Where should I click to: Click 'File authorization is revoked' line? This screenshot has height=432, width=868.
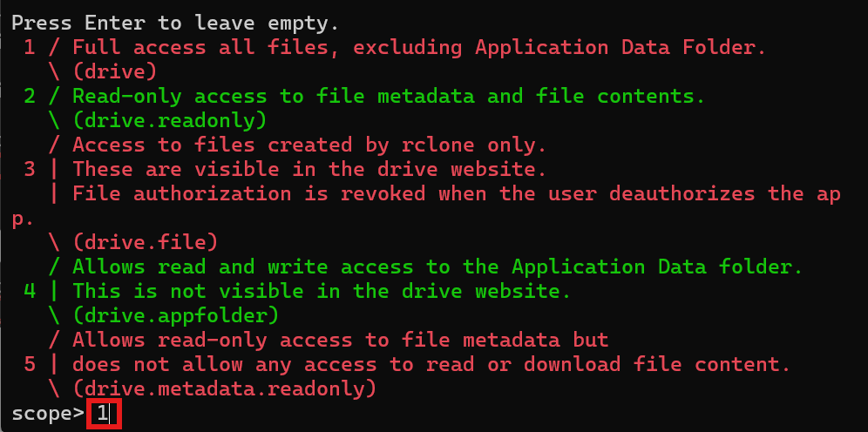tap(457, 193)
